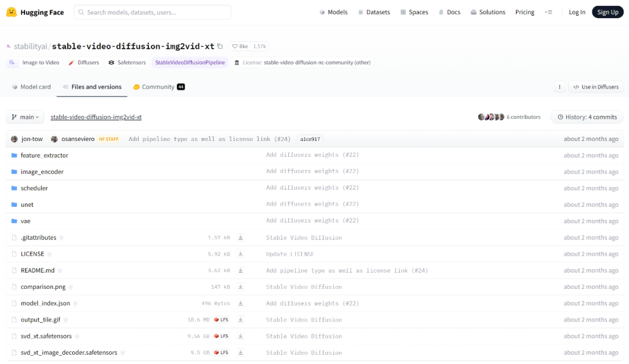This screenshot has width=629, height=364.
Task: Download comparison.png via download icon
Action: pyautogui.click(x=241, y=287)
